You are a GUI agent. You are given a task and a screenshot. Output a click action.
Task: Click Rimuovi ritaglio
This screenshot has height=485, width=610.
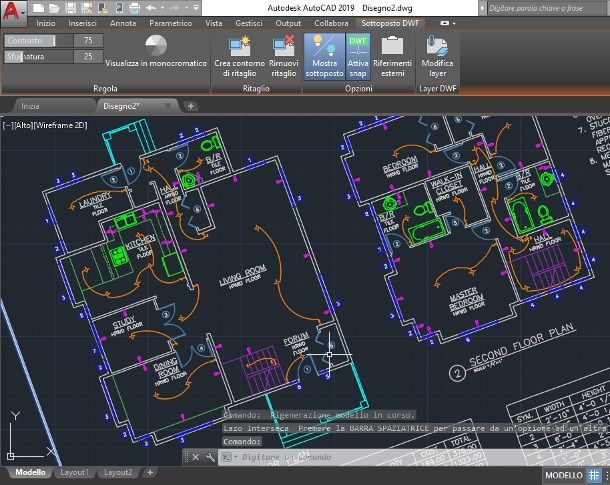point(284,56)
